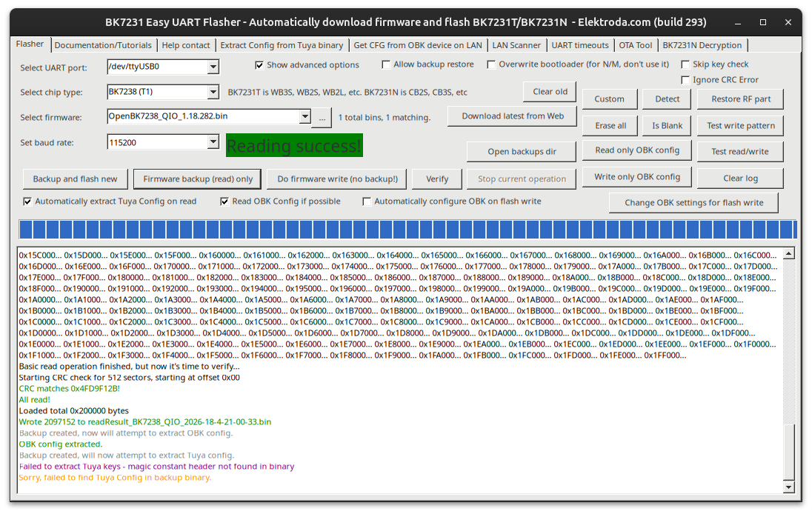This screenshot has width=812, height=514.
Task: Click the log scrollbar thumb
Action: 789,452
